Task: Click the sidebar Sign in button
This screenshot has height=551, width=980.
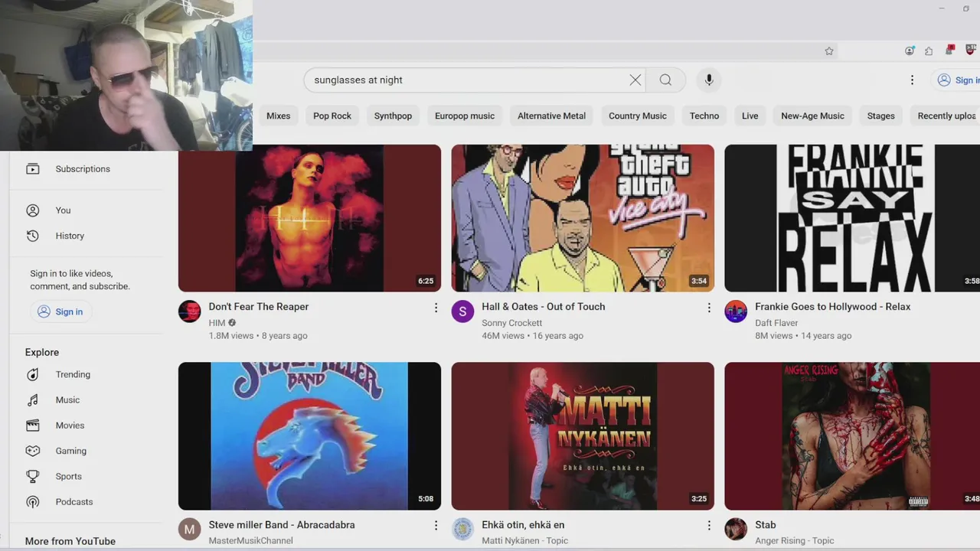Action: 60,311
